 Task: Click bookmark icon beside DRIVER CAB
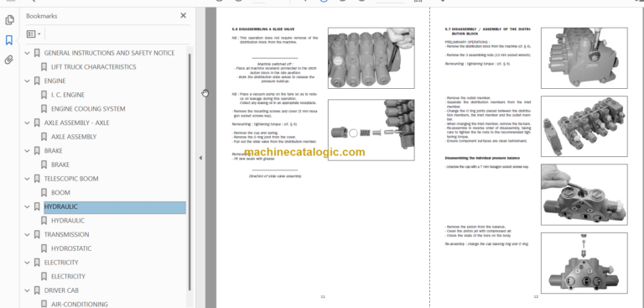(x=37, y=290)
